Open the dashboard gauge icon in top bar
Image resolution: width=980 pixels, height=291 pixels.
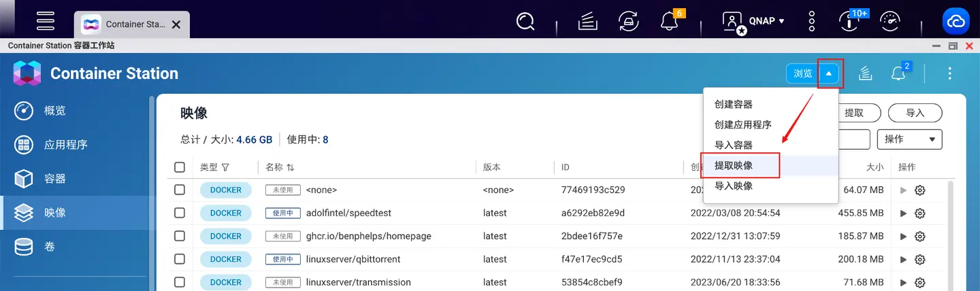click(x=890, y=21)
